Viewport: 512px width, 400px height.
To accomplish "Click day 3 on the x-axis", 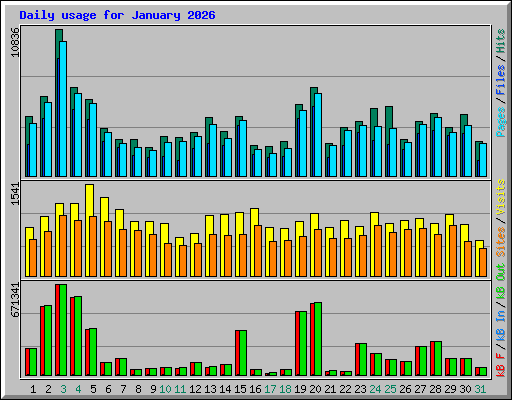I will (63, 389).
